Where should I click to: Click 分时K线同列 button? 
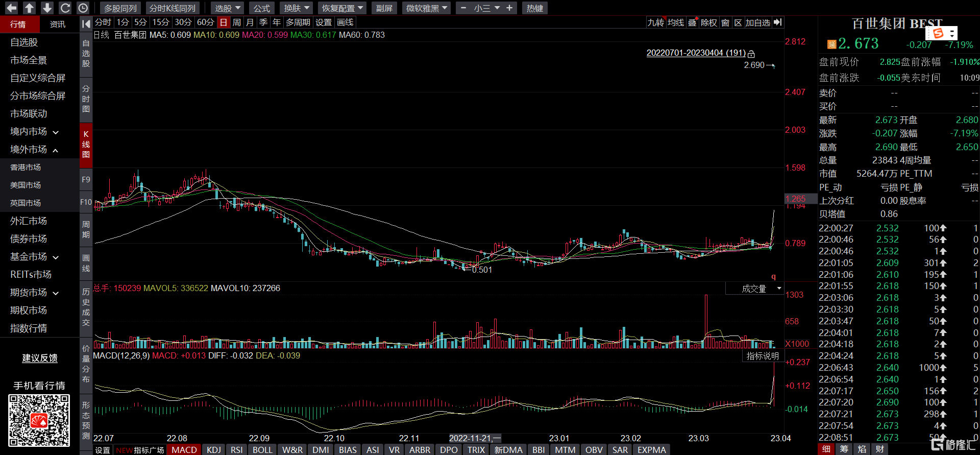click(x=173, y=8)
